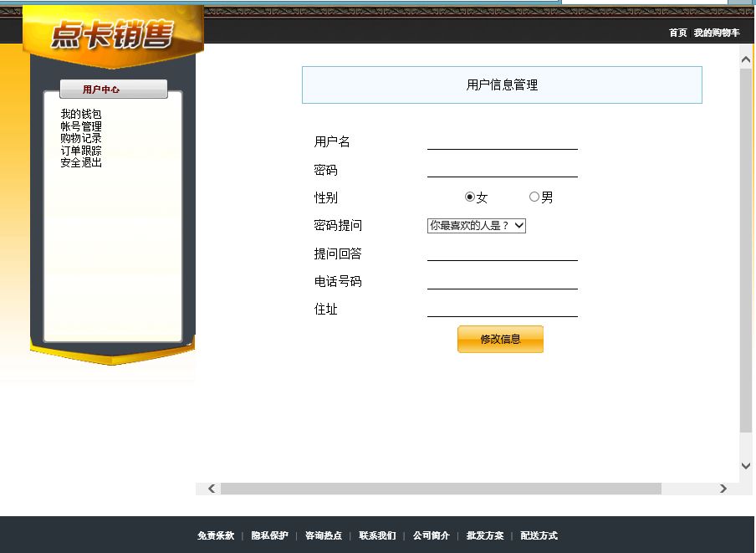Click into the 用户名 input field

pos(502,141)
